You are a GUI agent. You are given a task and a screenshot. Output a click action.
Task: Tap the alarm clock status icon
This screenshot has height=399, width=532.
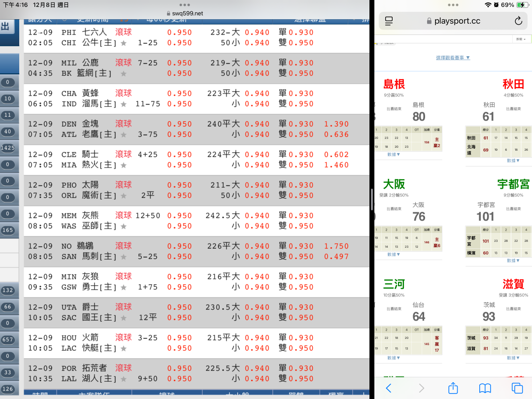point(496,5)
